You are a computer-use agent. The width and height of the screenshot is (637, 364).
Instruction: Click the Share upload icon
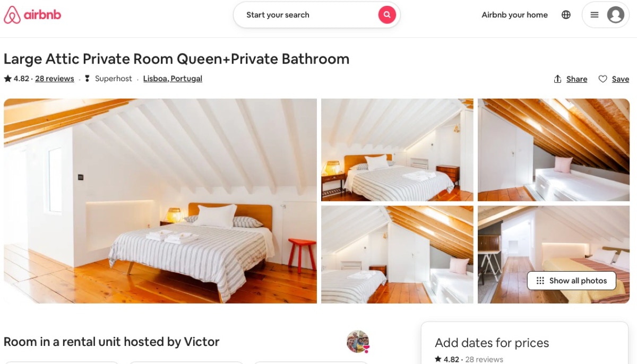tap(557, 79)
